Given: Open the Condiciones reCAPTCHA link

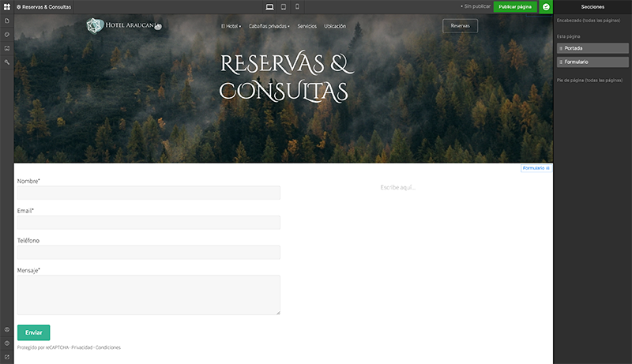Looking at the screenshot, I should tap(108, 347).
